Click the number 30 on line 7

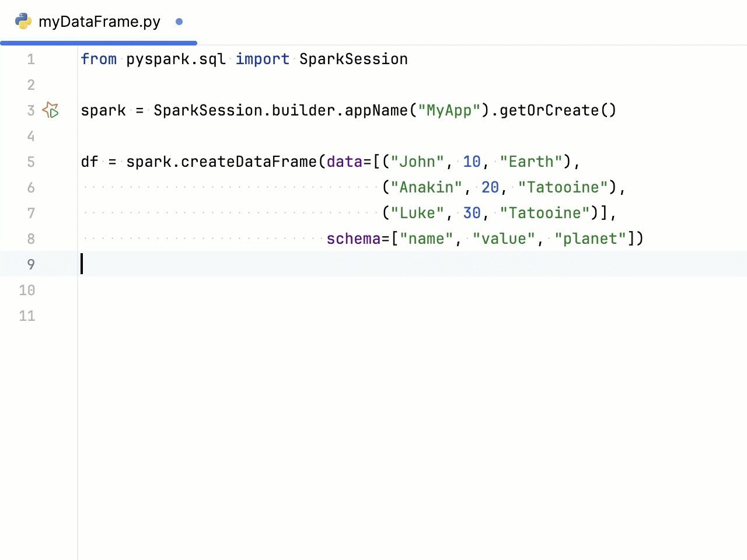[x=472, y=213]
